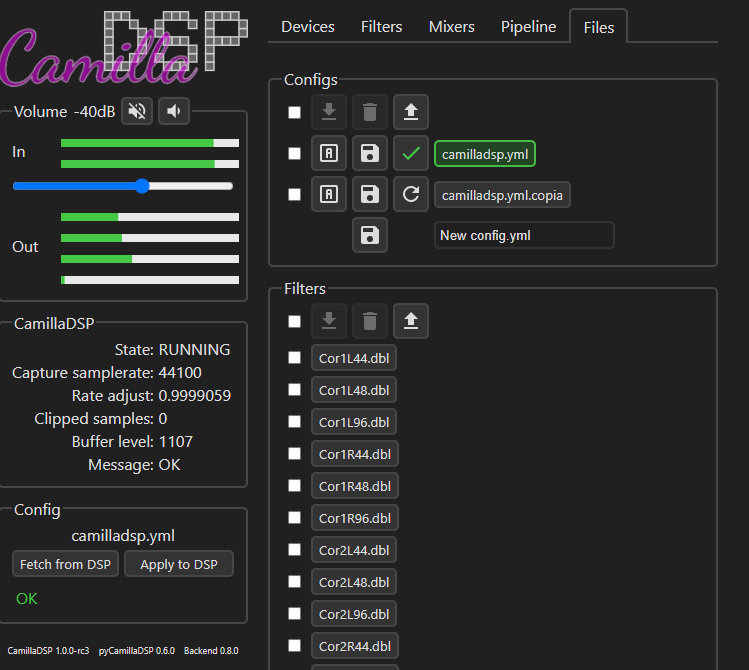Check the Cor2L44.dbl checkbox
749x670 pixels.
[295, 550]
